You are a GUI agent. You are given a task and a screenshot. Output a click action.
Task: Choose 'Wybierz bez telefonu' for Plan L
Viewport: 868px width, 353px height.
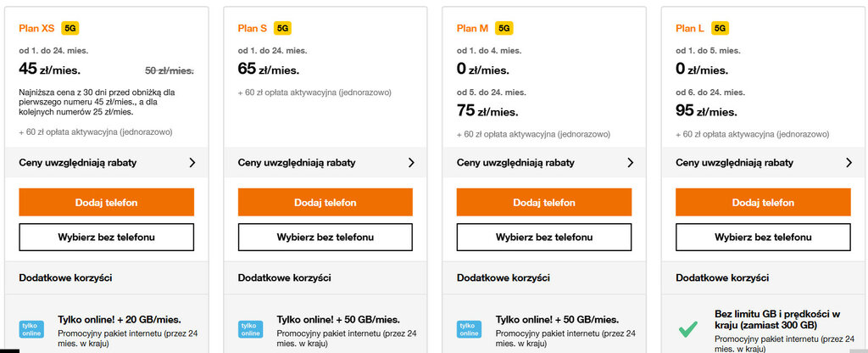point(763,237)
